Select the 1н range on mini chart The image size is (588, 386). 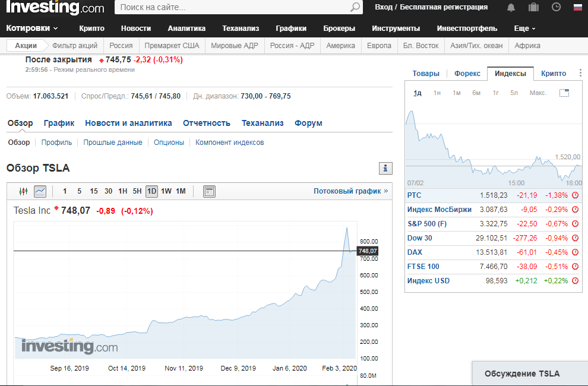pyautogui.click(x=437, y=93)
